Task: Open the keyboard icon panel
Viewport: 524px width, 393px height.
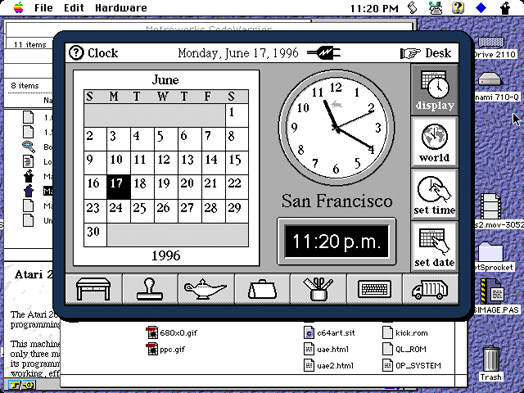Action: tap(374, 289)
